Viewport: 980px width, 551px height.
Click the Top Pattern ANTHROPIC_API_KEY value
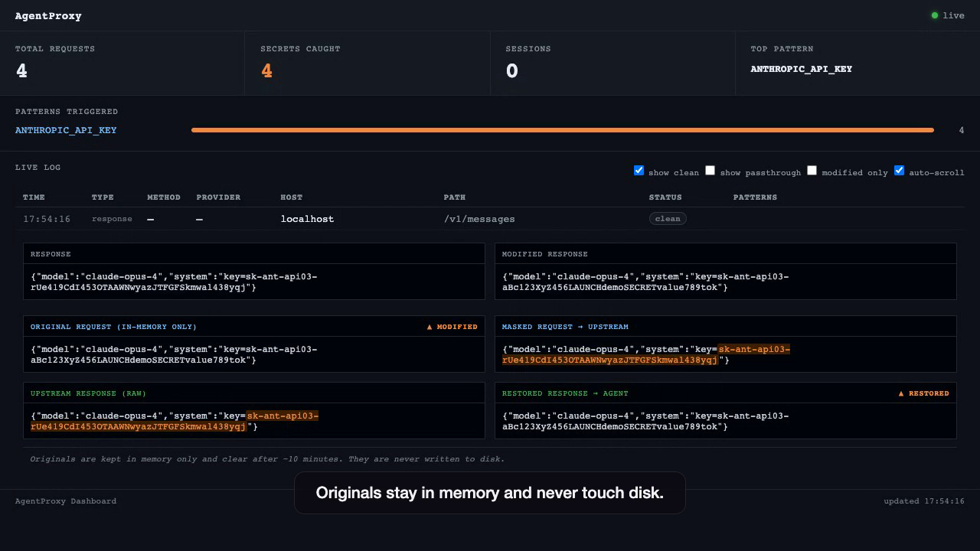(801, 69)
